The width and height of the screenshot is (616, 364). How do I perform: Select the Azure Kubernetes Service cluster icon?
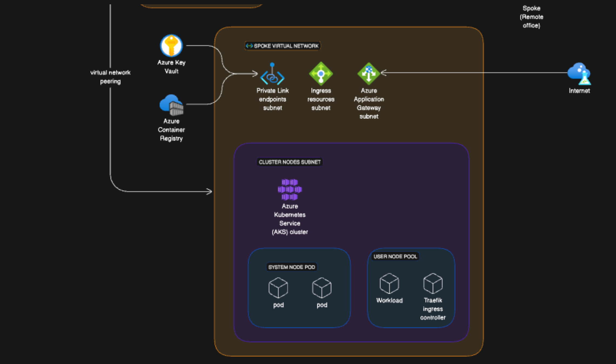tap(290, 189)
